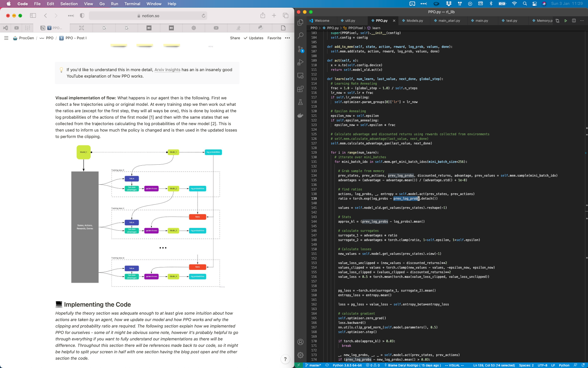Open the Terminal menu in menu bar
The width and height of the screenshot is (588, 368).
[x=132, y=4]
